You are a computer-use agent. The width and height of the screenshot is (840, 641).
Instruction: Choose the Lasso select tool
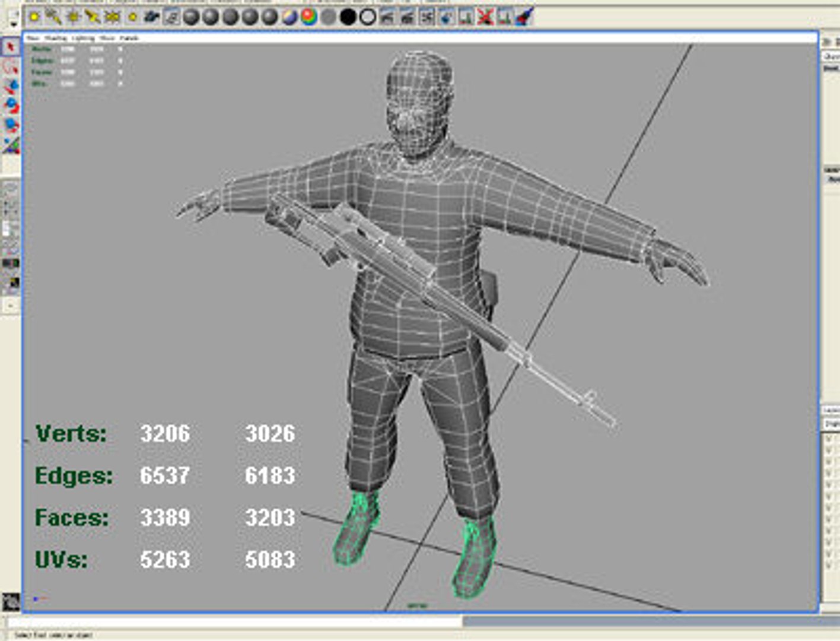[x=11, y=67]
